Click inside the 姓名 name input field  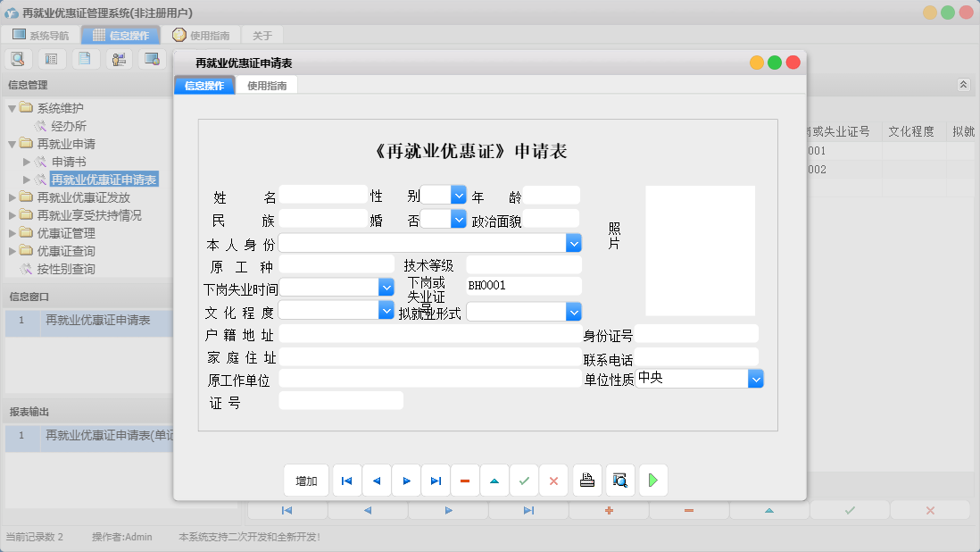pos(323,195)
